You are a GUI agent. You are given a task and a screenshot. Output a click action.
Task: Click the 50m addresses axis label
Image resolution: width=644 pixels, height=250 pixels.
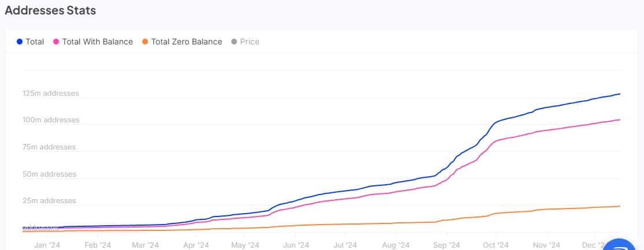click(x=49, y=174)
